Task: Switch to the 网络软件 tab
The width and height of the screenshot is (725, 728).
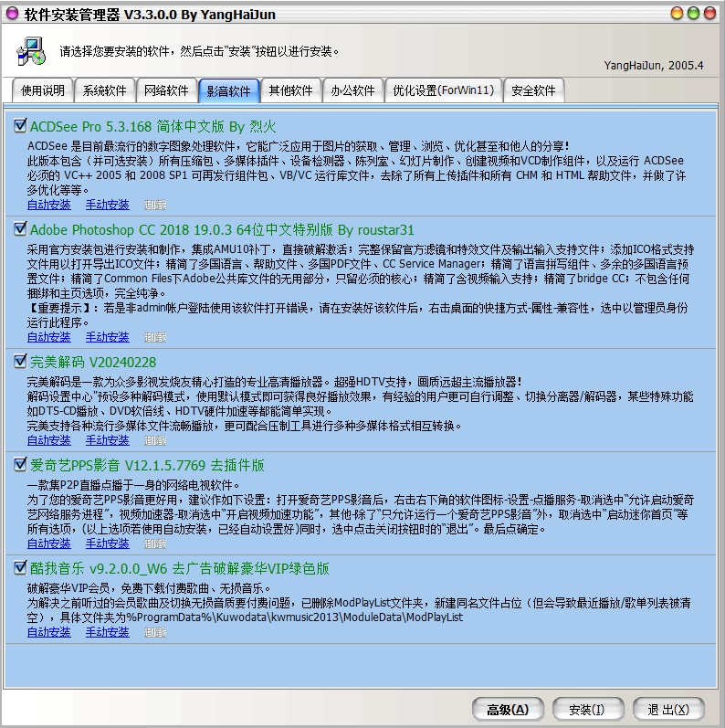Action: 166,90
